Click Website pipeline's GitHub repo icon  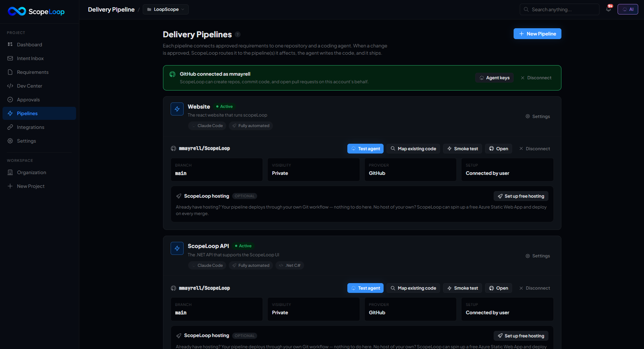(173, 148)
